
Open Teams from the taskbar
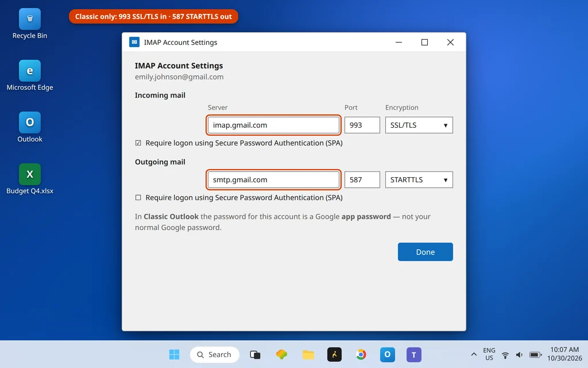click(414, 354)
